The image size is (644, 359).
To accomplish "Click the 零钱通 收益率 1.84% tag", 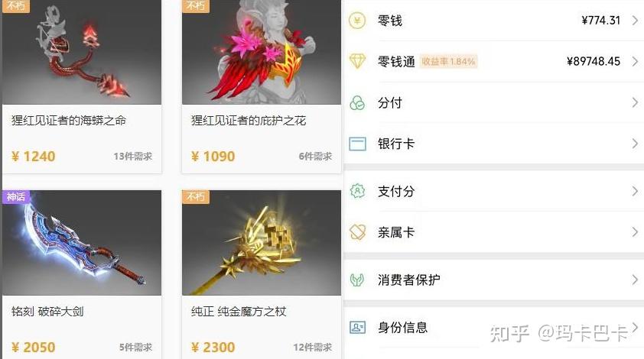I will [x=448, y=62].
